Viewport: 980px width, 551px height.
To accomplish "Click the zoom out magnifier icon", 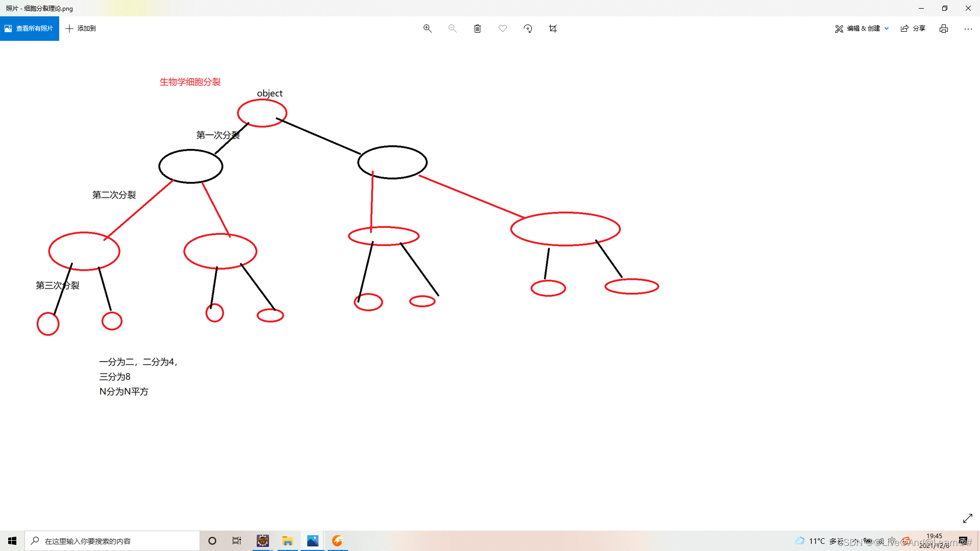I will coord(452,29).
